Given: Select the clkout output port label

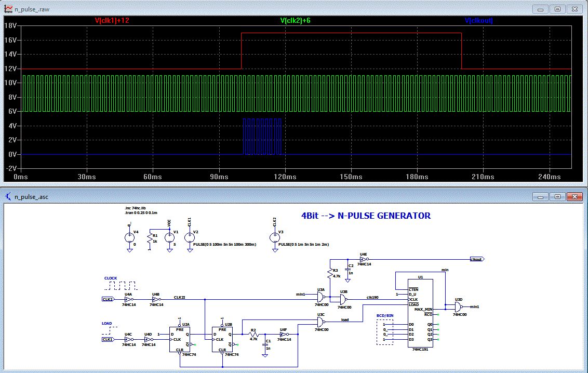Looking at the screenshot, I should pyautogui.click(x=477, y=259).
